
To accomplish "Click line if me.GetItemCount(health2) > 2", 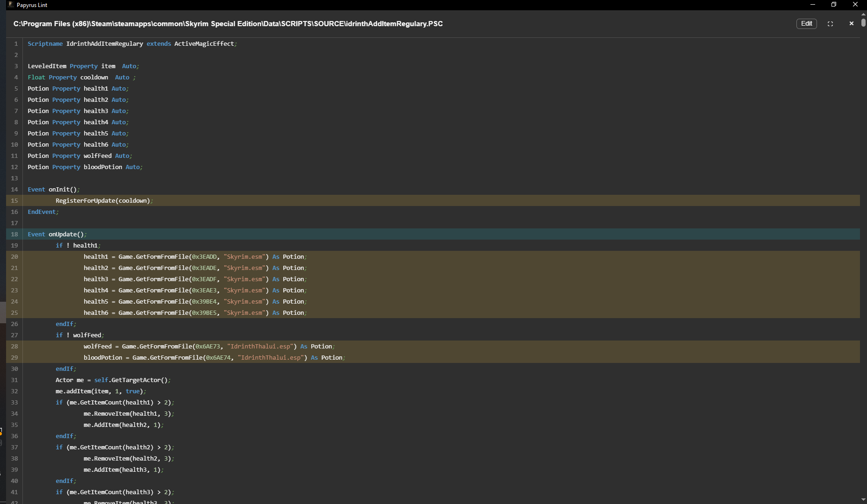I will click(115, 447).
